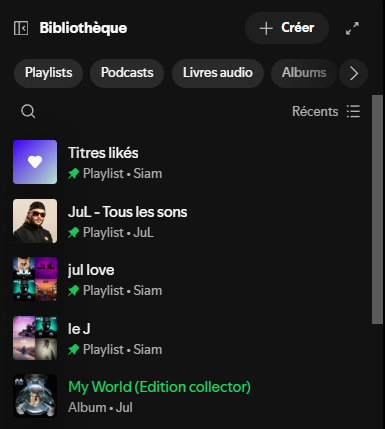The image size is (385, 429).
Task: Click the library vertical scrollbar
Action: click(377, 209)
